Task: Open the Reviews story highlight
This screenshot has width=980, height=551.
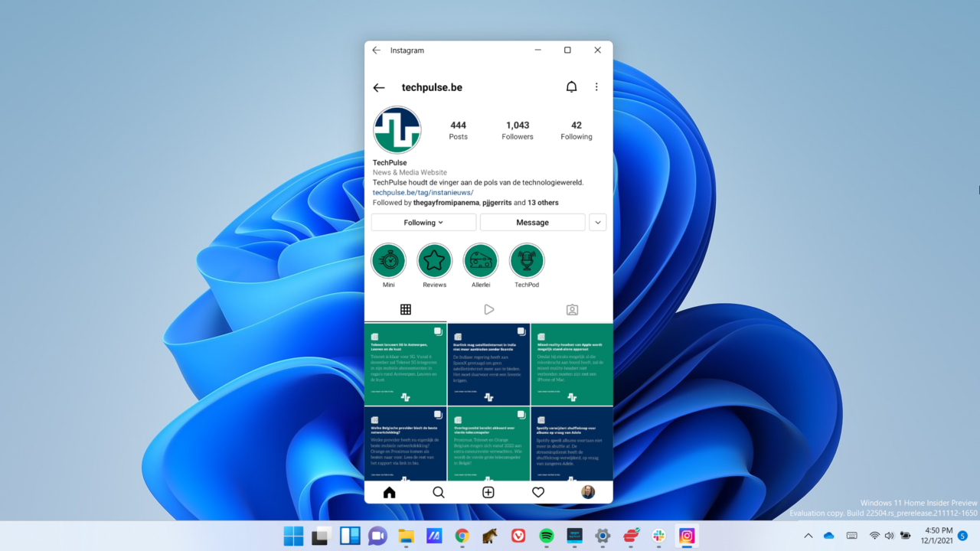Action: [x=434, y=261]
